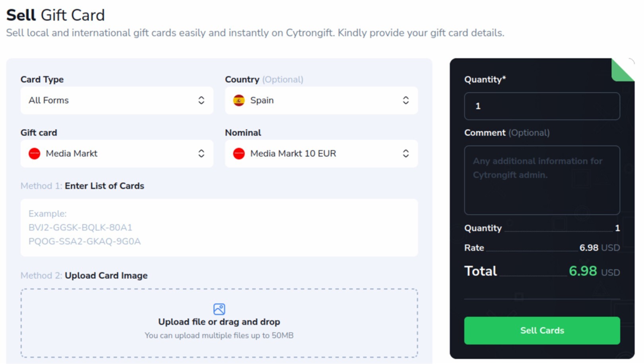The image size is (644, 364).
Task: Open the Country dropdown set to Spain
Action: (x=320, y=100)
